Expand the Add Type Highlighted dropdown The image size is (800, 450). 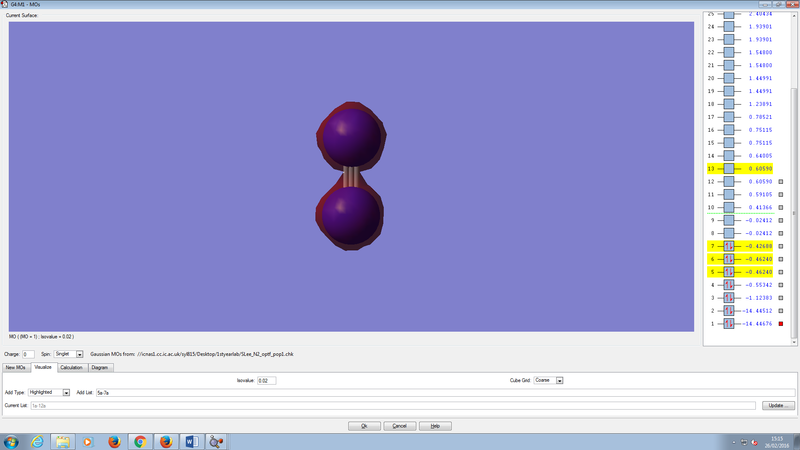click(x=66, y=393)
